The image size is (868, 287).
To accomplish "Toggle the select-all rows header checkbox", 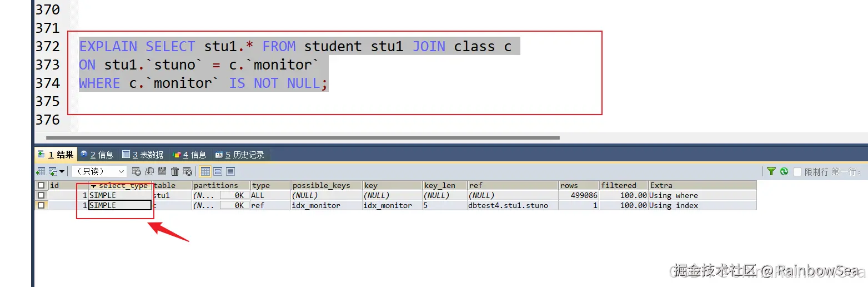I will click(41, 185).
